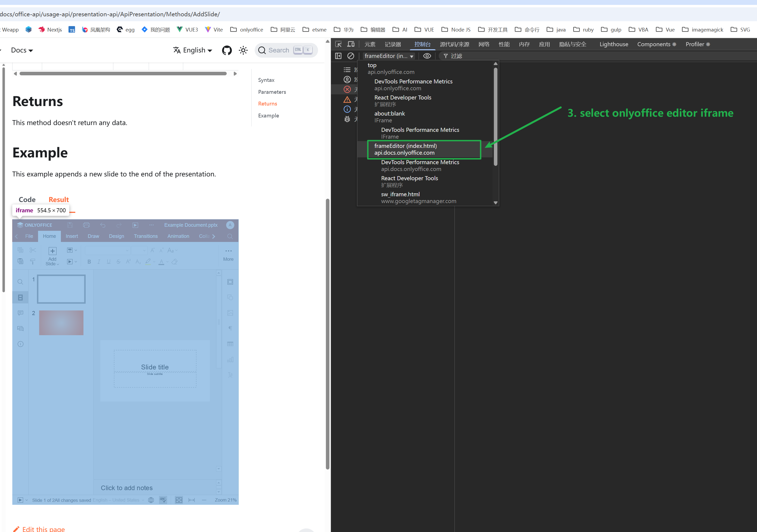Image resolution: width=757 pixels, height=532 pixels.
Task: Click the live expression eye icon
Action: [x=427, y=56]
